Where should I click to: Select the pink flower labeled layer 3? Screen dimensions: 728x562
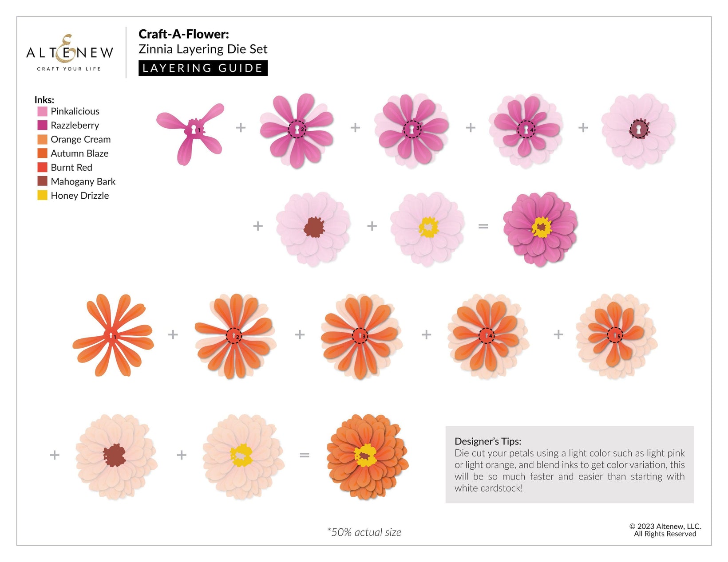[x=411, y=130]
